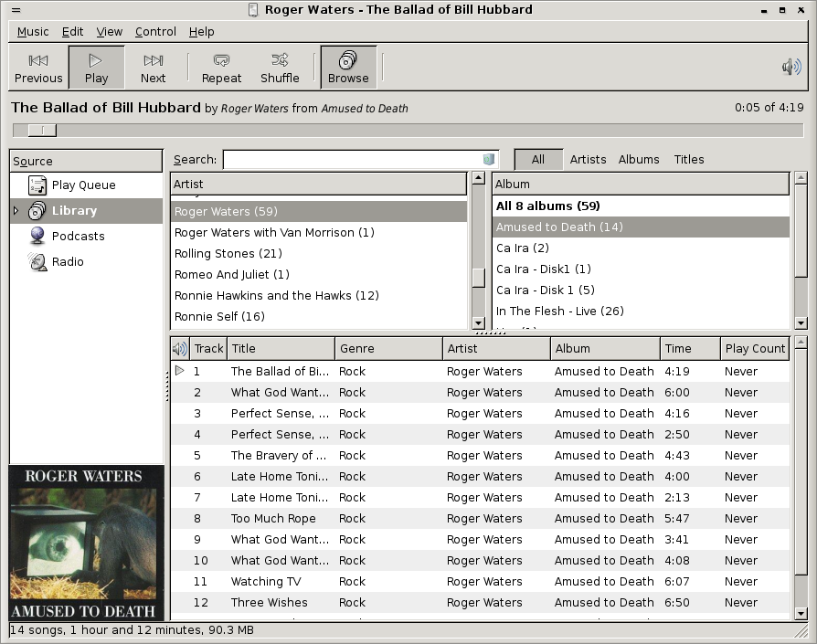Open the Music menu
The width and height of the screenshot is (817, 644).
tap(33, 32)
